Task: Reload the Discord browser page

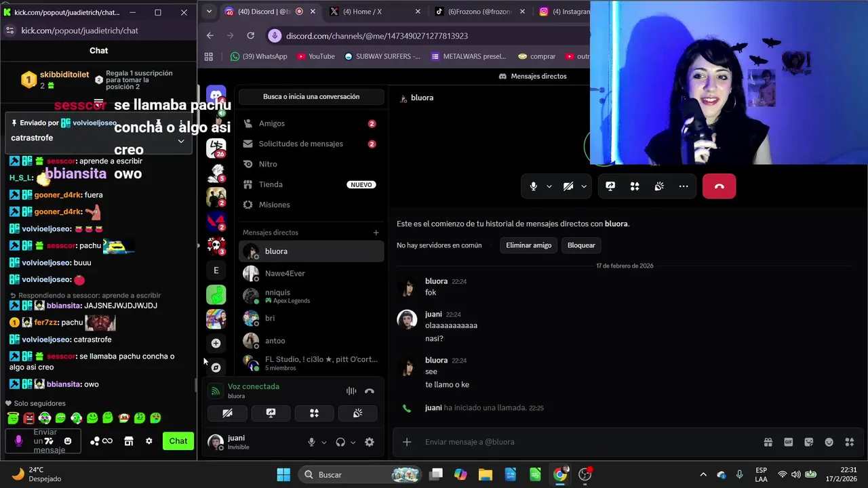Action: [x=250, y=35]
